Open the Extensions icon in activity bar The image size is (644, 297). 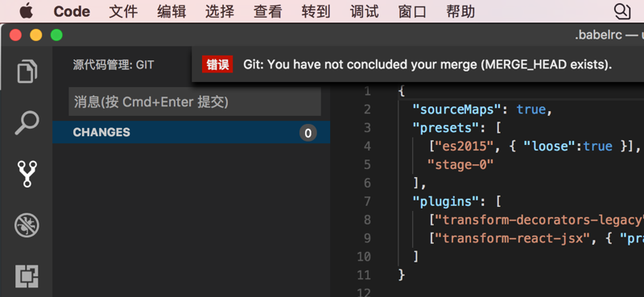click(x=27, y=276)
